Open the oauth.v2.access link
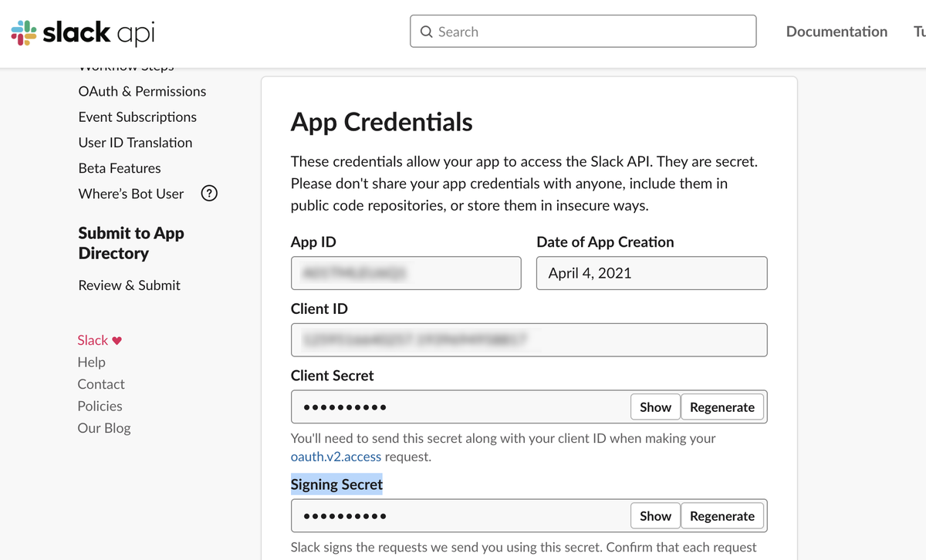 pyautogui.click(x=336, y=457)
